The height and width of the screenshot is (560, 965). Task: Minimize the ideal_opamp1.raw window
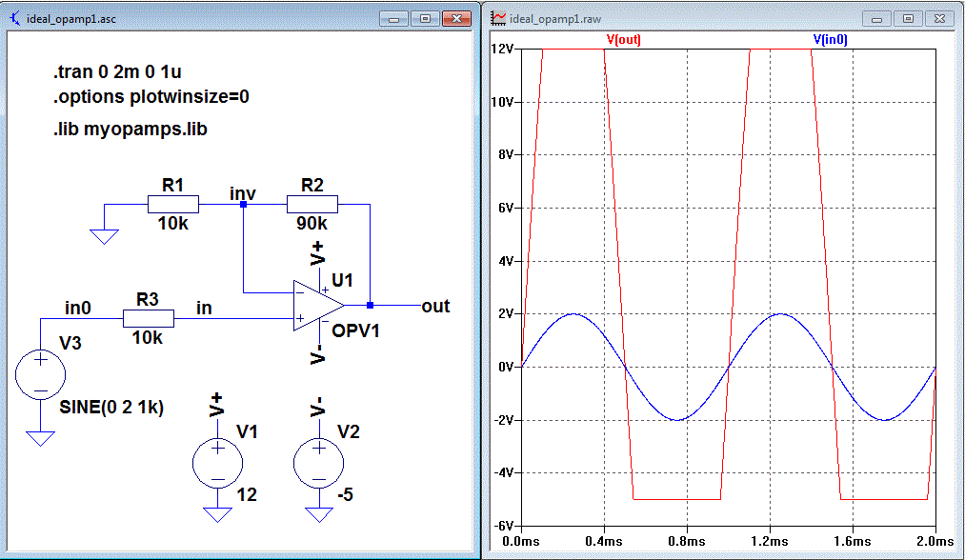pyautogui.click(x=877, y=19)
